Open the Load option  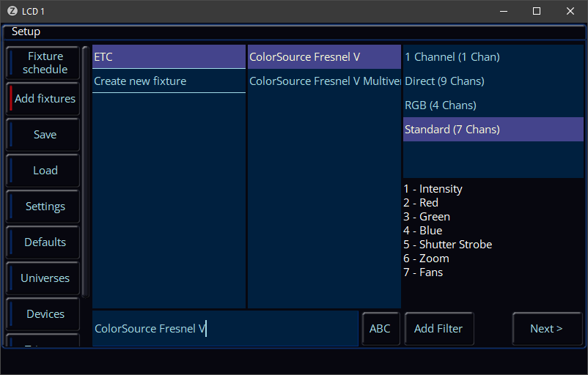pos(43,171)
